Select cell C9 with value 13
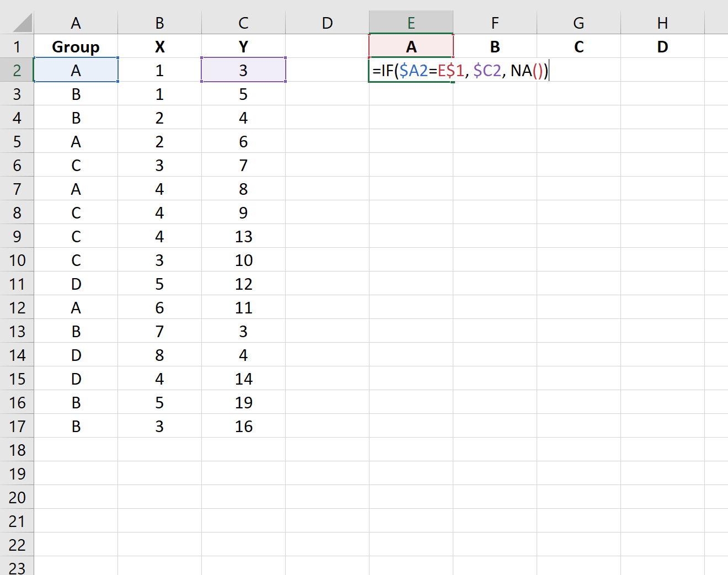 tap(243, 236)
